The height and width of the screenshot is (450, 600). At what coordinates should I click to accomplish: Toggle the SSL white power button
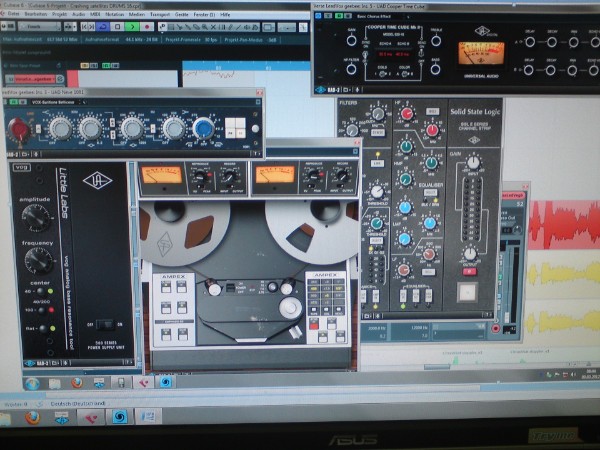[467, 292]
